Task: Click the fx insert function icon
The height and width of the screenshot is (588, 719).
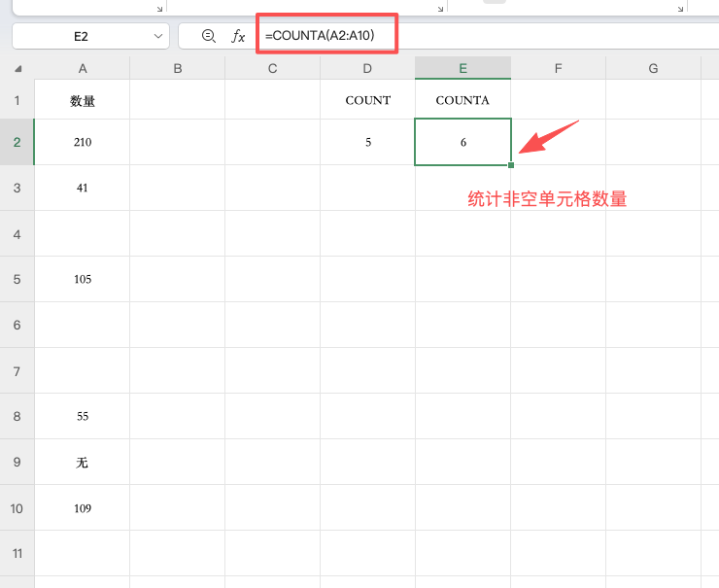Action: point(238,36)
